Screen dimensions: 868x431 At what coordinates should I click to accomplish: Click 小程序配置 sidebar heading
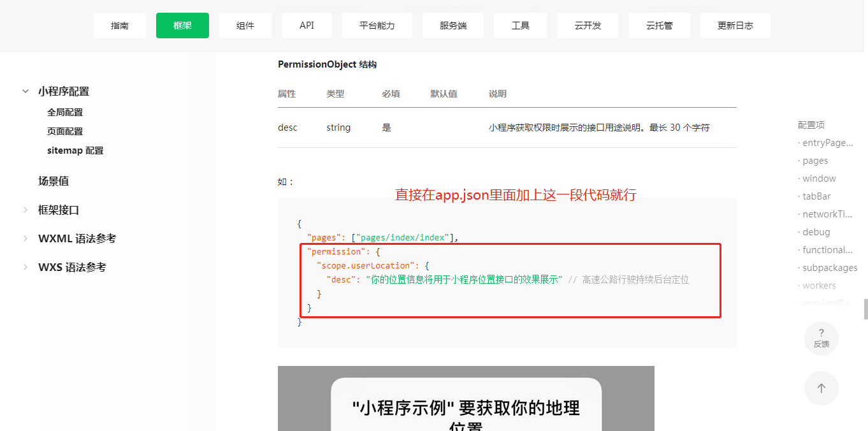[64, 91]
